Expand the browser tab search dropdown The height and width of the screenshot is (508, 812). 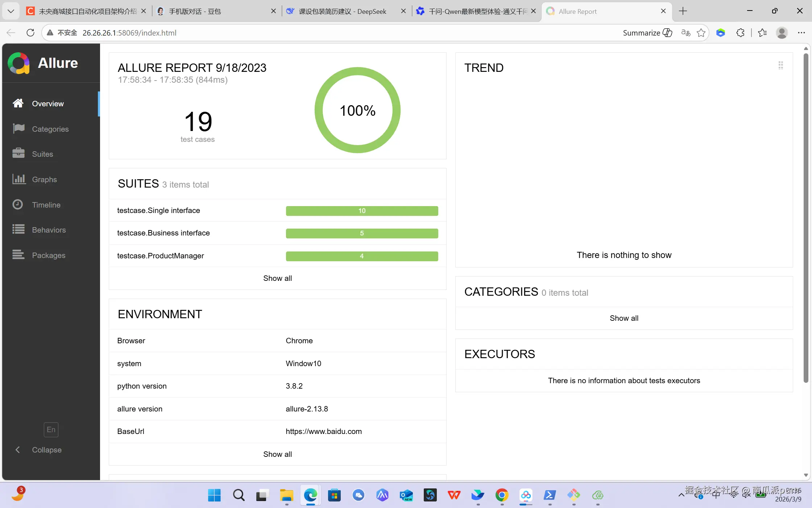point(11,11)
